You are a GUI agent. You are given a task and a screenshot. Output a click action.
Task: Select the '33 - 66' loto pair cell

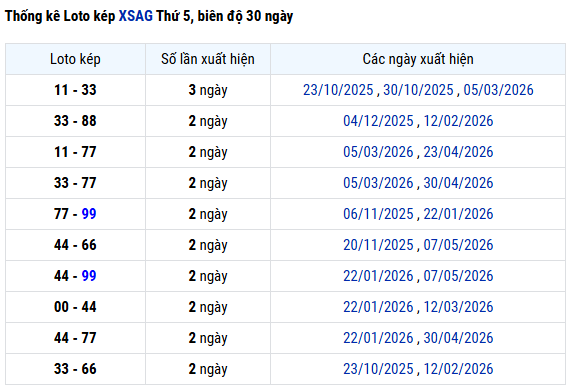[75, 369]
